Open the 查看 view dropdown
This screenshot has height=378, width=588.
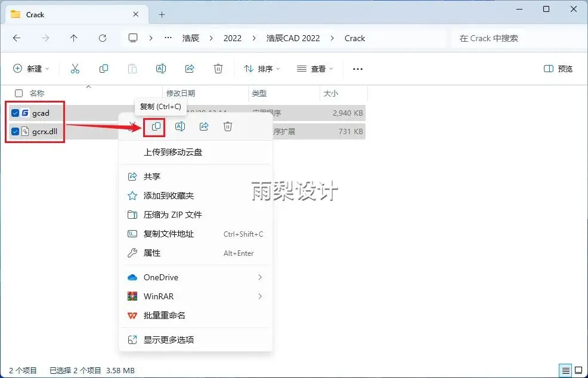[x=315, y=69]
